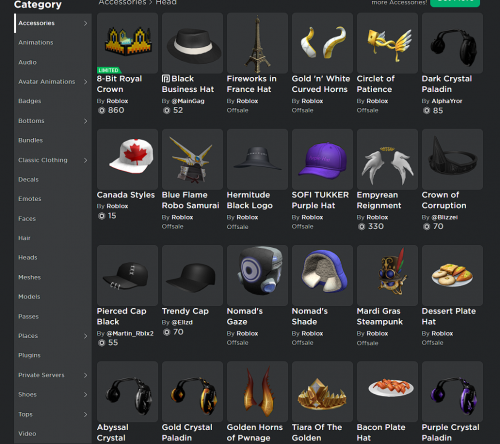
Task: Click the Dessert Plate Hat picture
Action: (452, 275)
